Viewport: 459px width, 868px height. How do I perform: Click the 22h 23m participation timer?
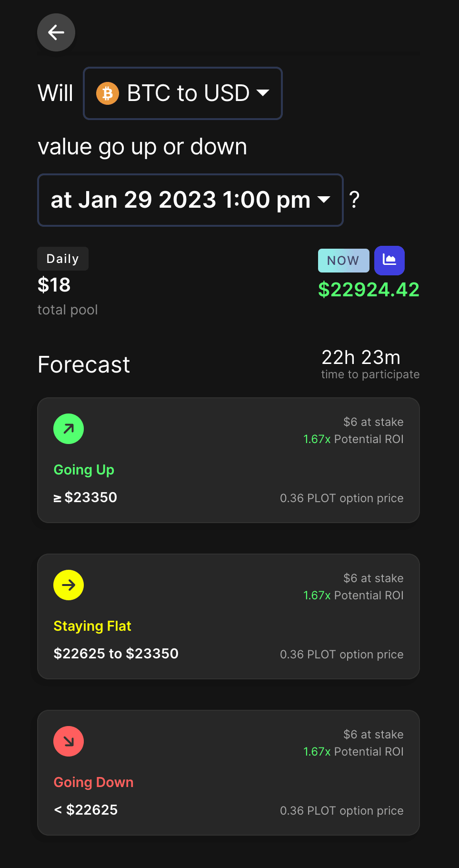click(x=361, y=357)
